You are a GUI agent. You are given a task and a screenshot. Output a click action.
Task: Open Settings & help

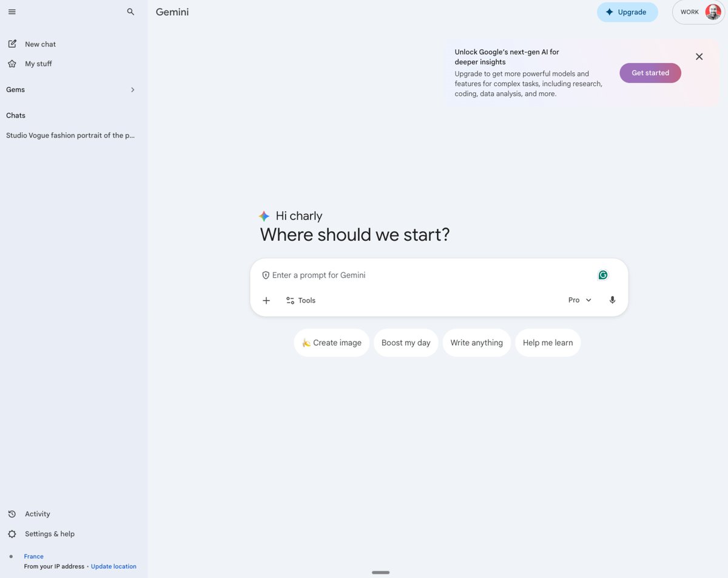(41, 534)
